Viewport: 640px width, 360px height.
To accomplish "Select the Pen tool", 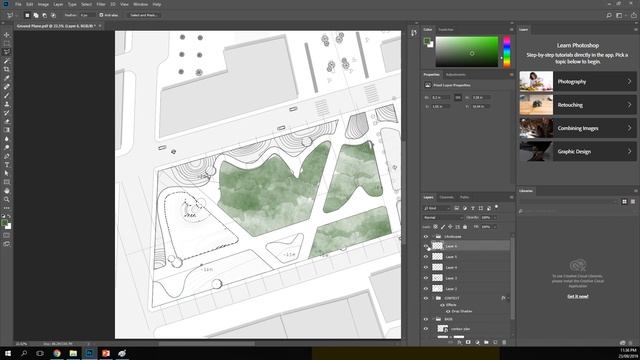I will pos(7,156).
